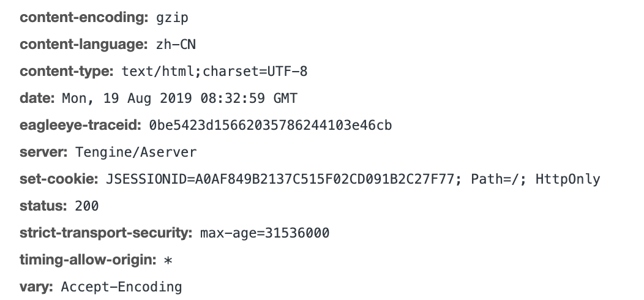Click the server header name
Screen dimensions: 644x300
point(44,152)
